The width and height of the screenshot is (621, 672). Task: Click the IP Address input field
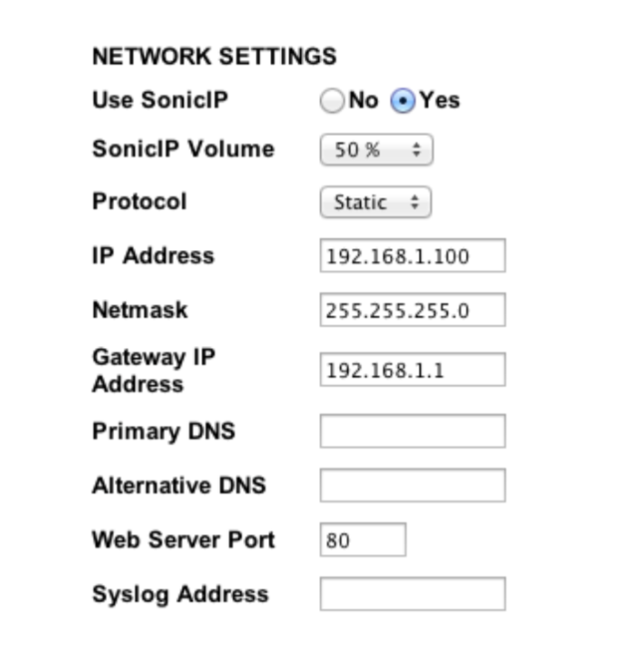pyautogui.click(x=412, y=256)
